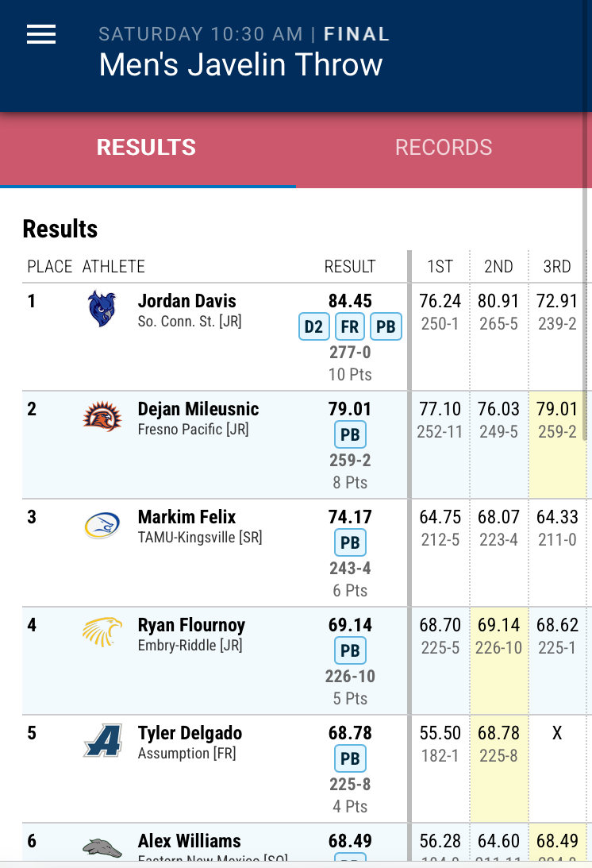Tap the PLACE column header
This screenshot has width=592, height=868.
50,267
